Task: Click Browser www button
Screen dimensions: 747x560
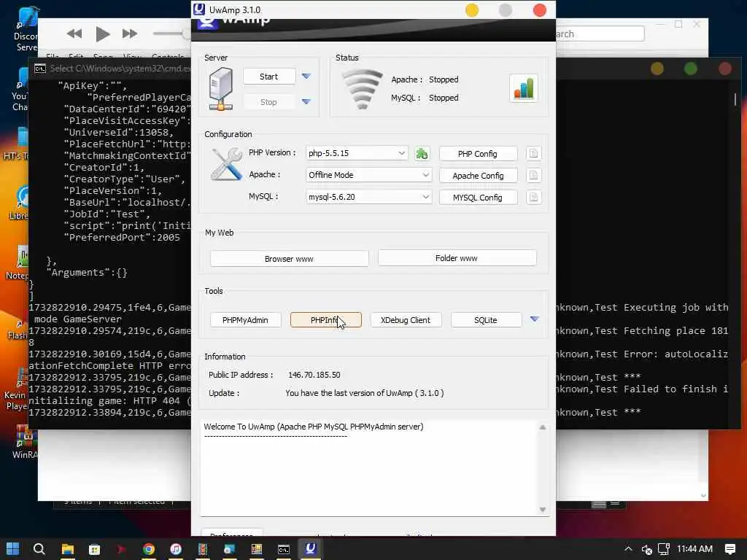Action: point(289,259)
